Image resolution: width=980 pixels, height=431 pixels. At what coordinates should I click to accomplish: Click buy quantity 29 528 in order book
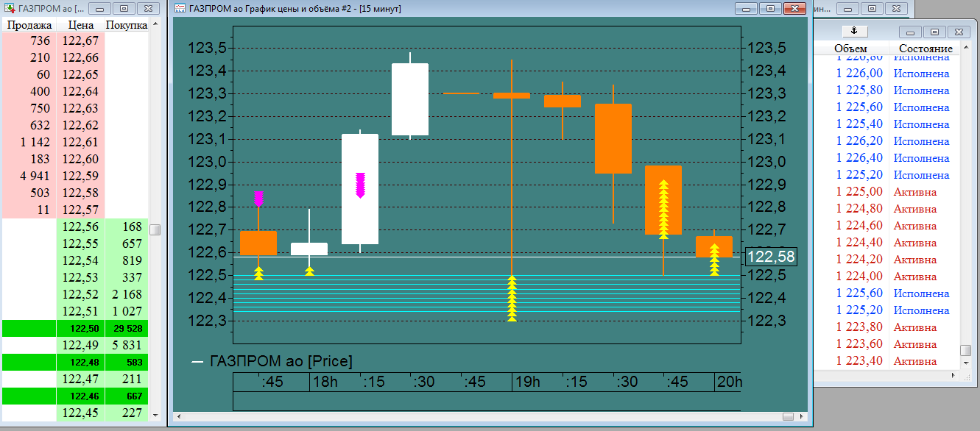click(x=127, y=328)
